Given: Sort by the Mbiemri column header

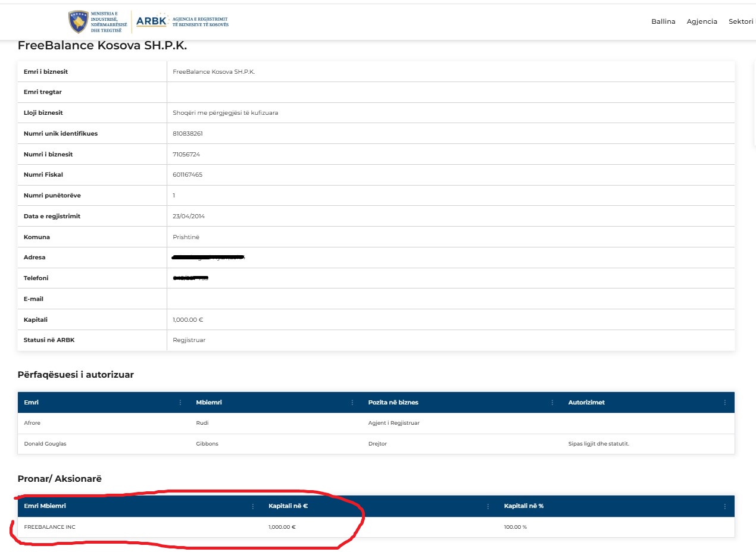Looking at the screenshot, I should click(209, 403).
